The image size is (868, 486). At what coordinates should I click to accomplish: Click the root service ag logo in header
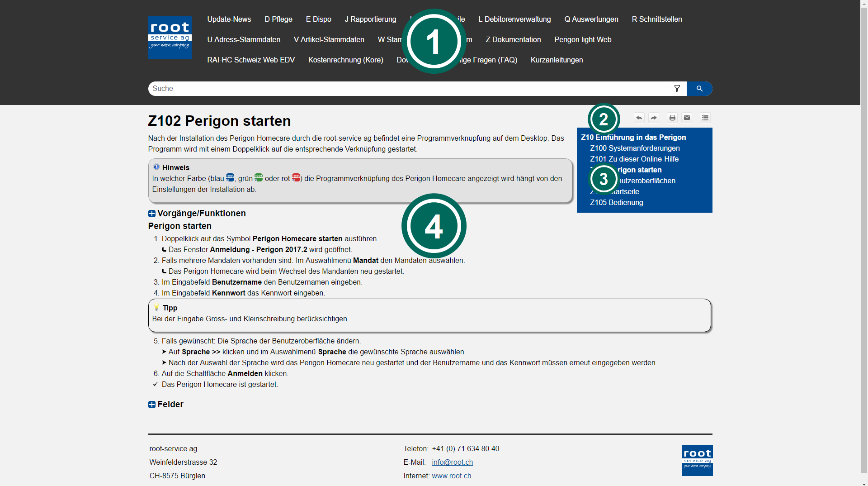click(170, 38)
